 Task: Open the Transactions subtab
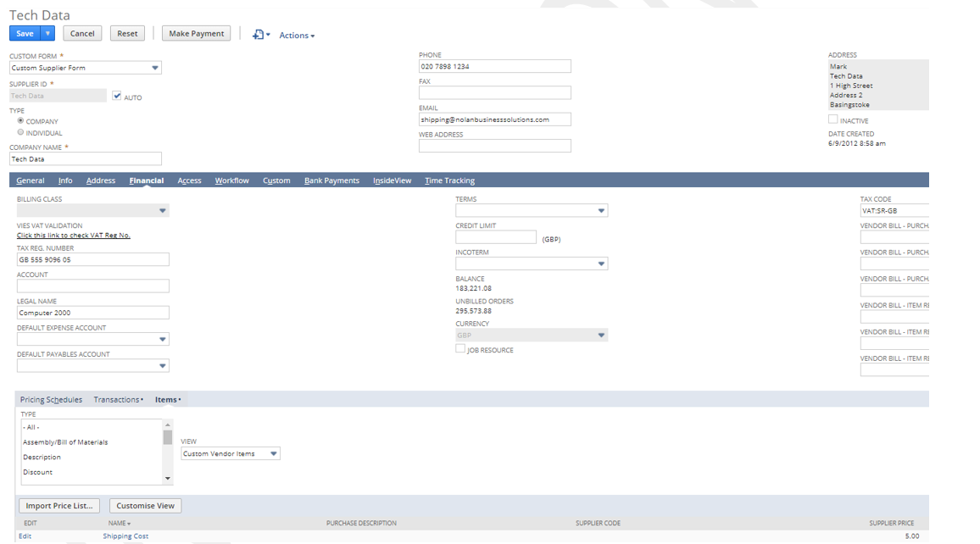(117, 400)
